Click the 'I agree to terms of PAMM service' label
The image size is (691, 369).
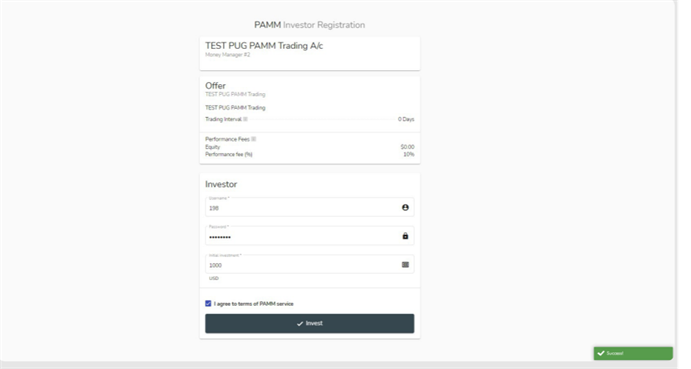coord(253,304)
